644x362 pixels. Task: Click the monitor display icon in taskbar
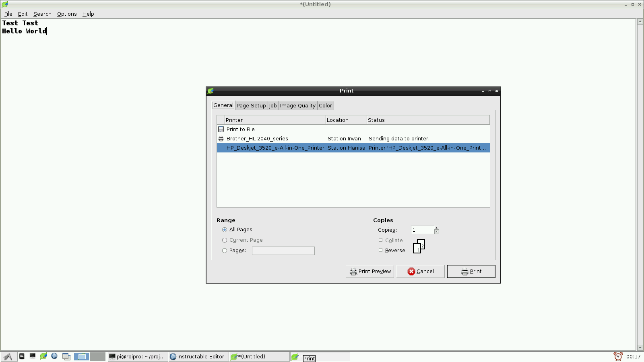coord(33,356)
